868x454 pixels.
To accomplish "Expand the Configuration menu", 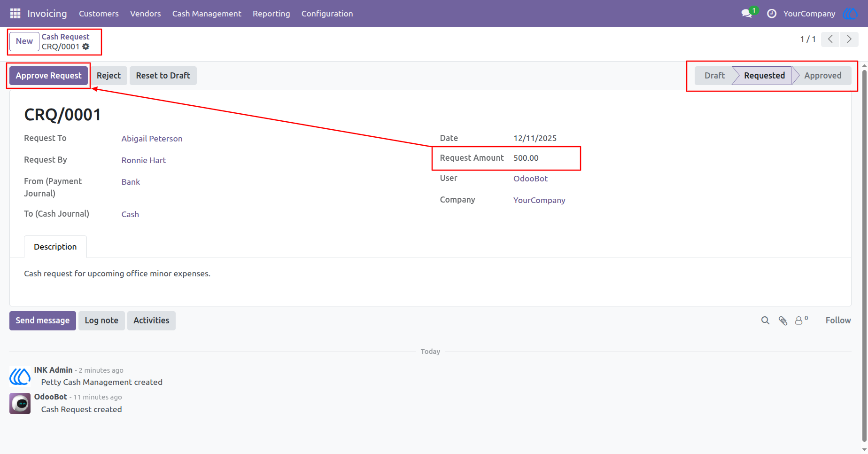I will click(327, 14).
